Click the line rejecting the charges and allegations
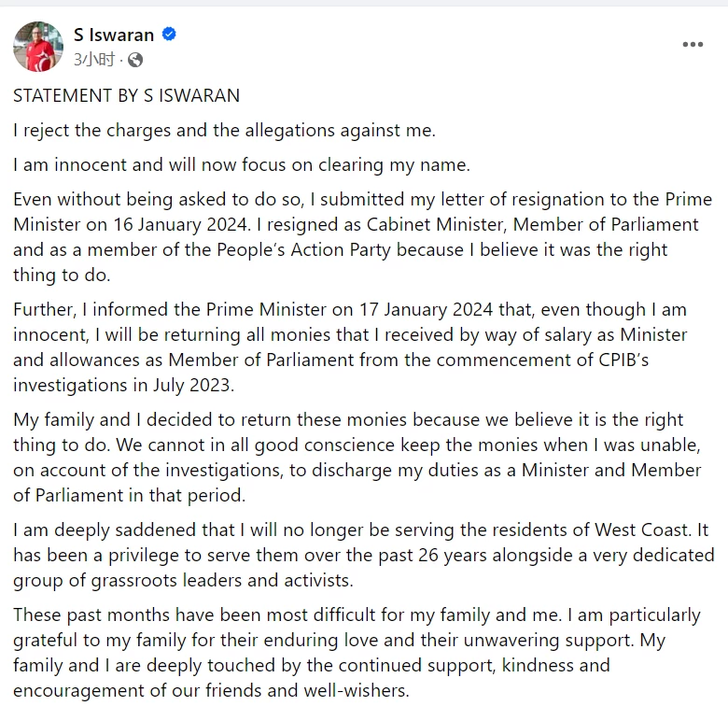This screenshot has height=706, width=728. [224, 131]
